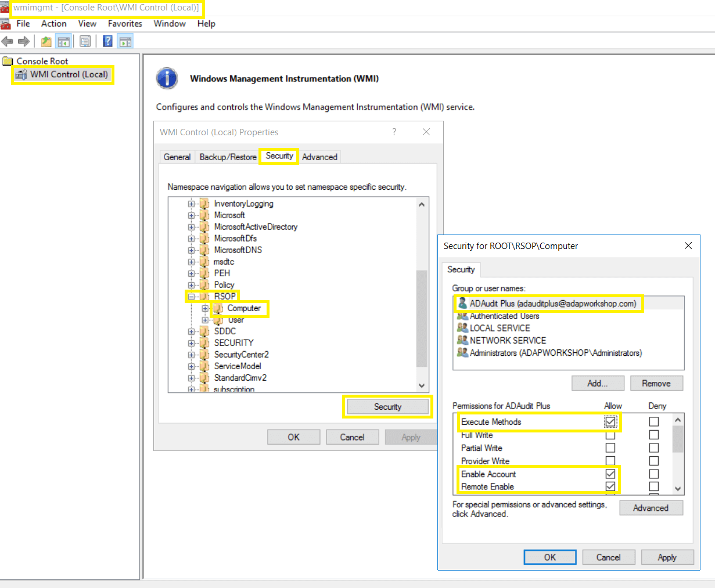Screen dimensions: 715x588
Task: Toggle Show/Hide Console Tree icon
Action: 63,41
